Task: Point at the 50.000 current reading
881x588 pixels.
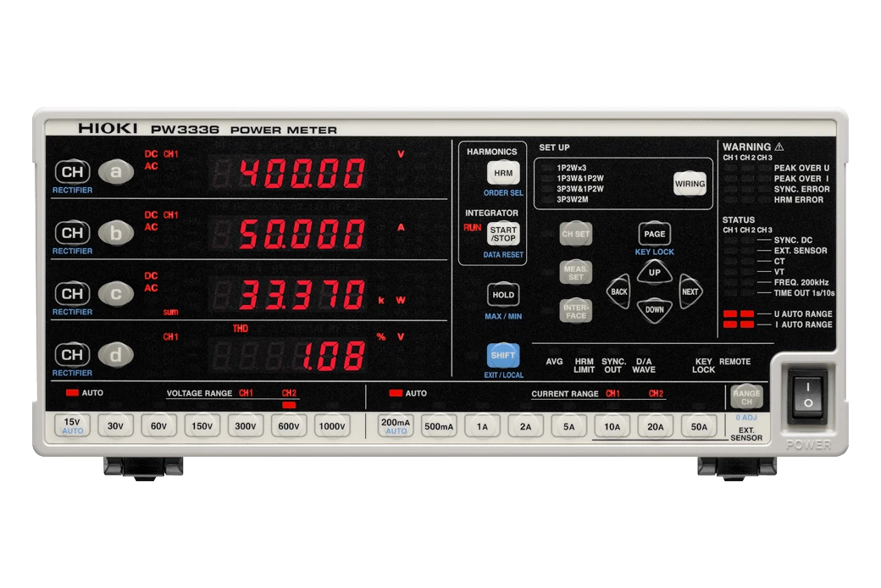Action: point(302,234)
